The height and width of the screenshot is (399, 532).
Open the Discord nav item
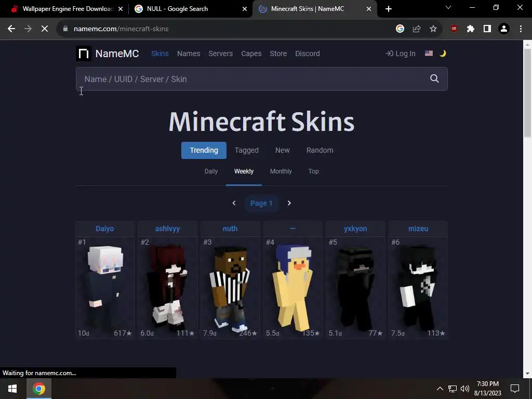click(x=308, y=54)
